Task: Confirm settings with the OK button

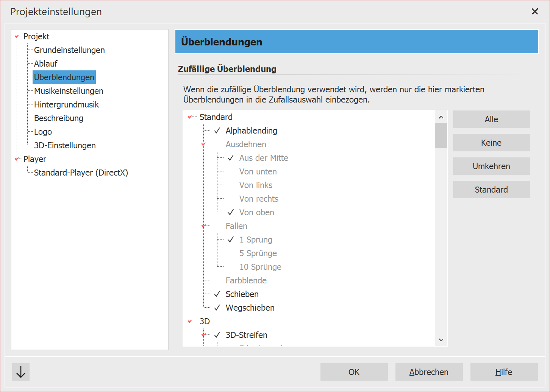Action: [354, 372]
